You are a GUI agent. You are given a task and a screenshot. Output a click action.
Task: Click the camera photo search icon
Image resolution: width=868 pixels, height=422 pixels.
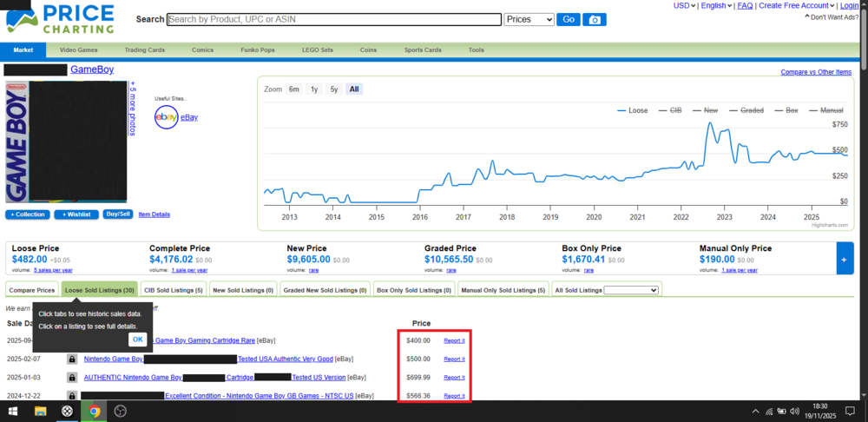pyautogui.click(x=595, y=19)
